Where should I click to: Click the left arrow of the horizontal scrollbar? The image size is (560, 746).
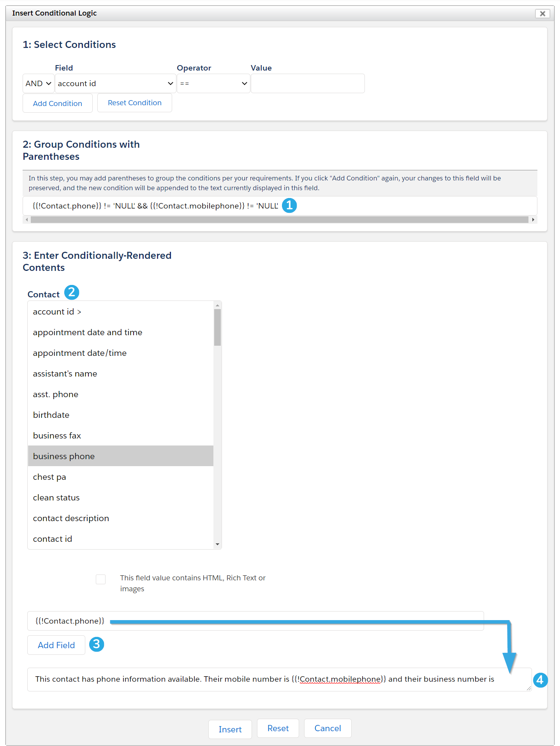pyautogui.click(x=26, y=220)
